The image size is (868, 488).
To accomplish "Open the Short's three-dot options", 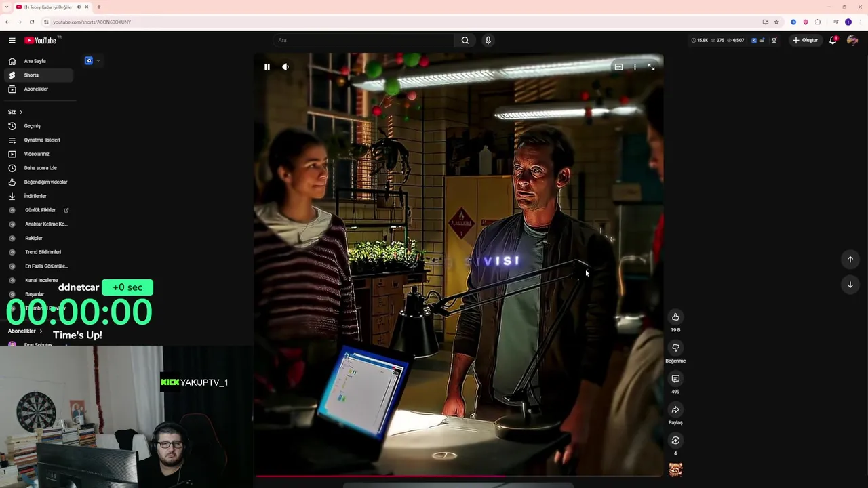I will tap(635, 67).
